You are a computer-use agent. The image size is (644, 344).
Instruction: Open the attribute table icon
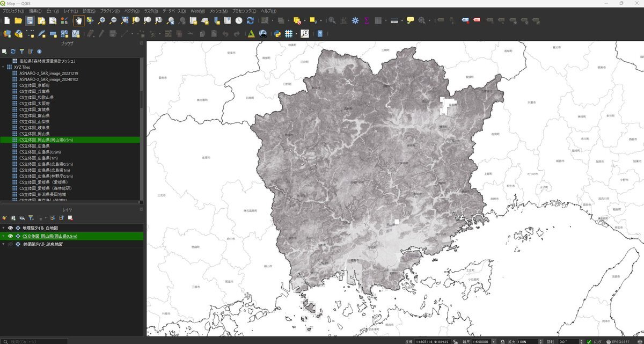(378, 20)
